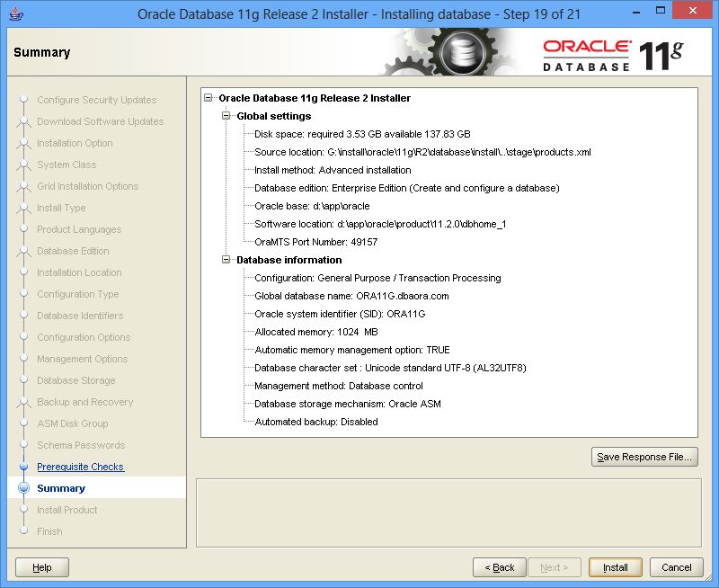Select Configuration Type step in sidebar

pyautogui.click(x=77, y=293)
